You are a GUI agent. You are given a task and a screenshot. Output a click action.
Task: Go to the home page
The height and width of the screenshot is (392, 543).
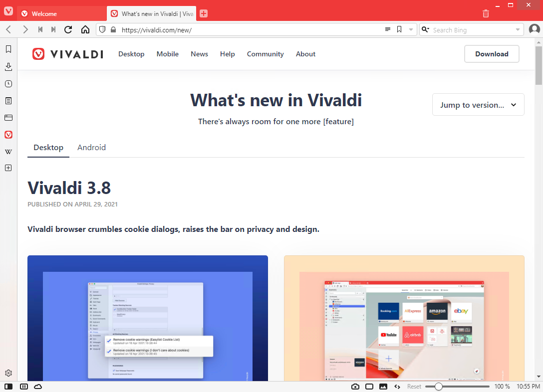85,30
